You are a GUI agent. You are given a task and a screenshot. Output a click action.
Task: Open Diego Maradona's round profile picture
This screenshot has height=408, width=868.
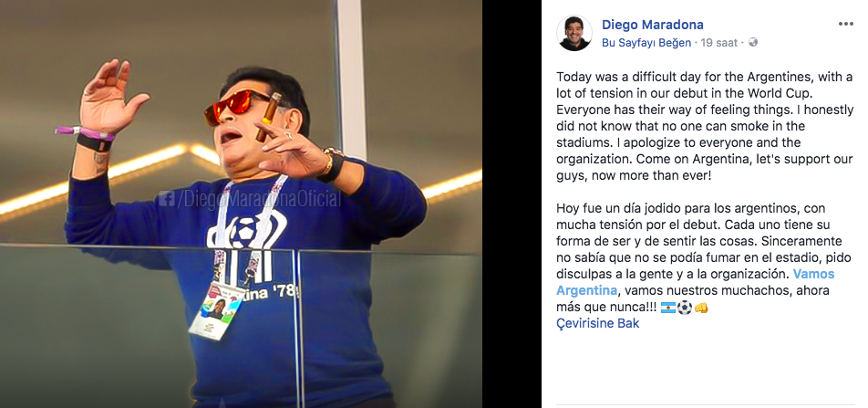tap(574, 33)
